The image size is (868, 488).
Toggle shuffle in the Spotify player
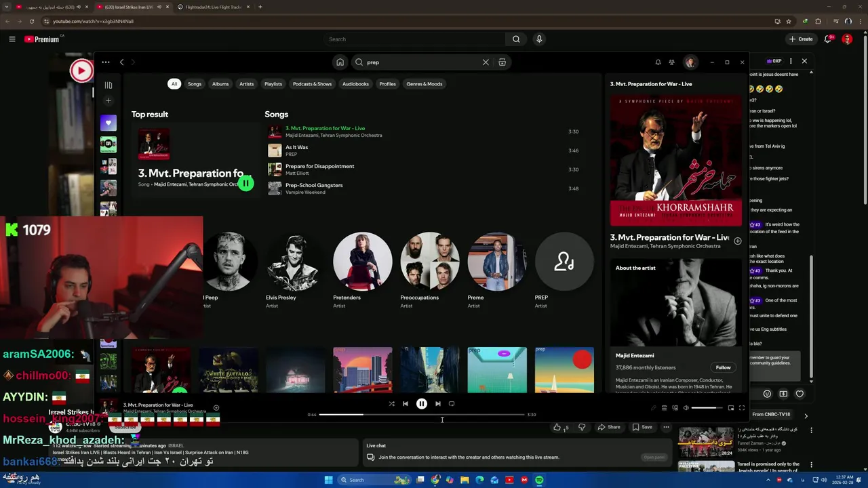[391, 404]
